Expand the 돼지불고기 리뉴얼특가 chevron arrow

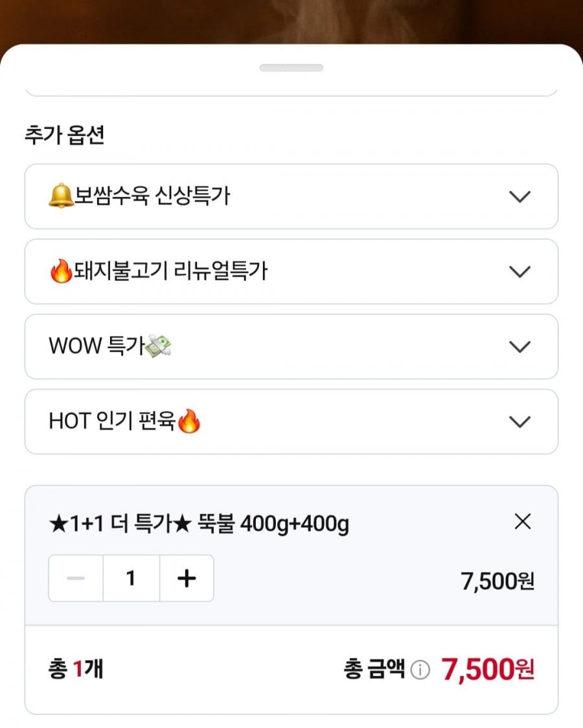pos(520,272)
